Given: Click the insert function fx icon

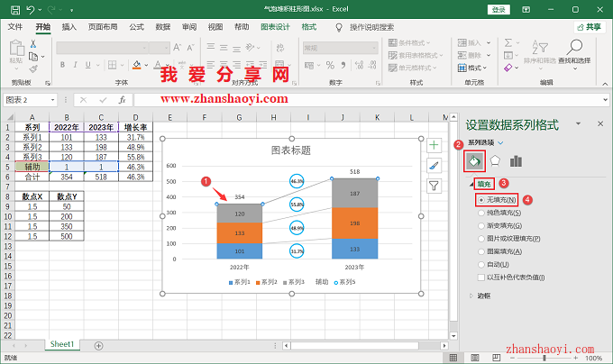Looking at the screenshot, I should [x=122, y=100].
